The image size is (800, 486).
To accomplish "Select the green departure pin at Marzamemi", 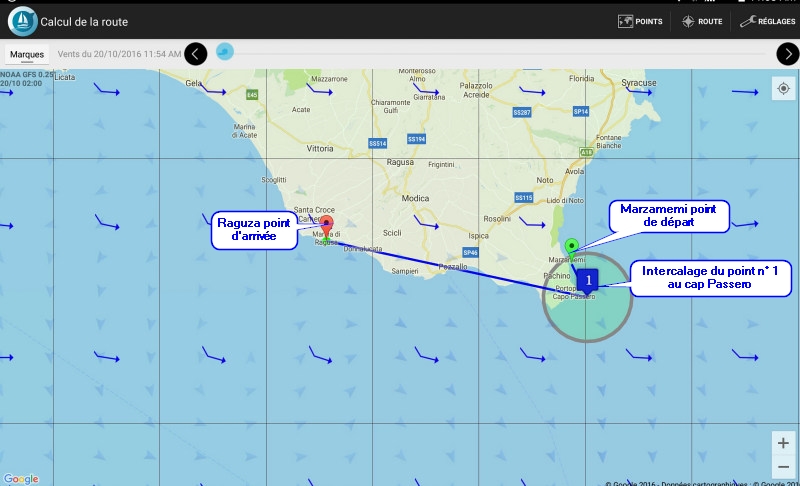I will (x=571, y=244).
